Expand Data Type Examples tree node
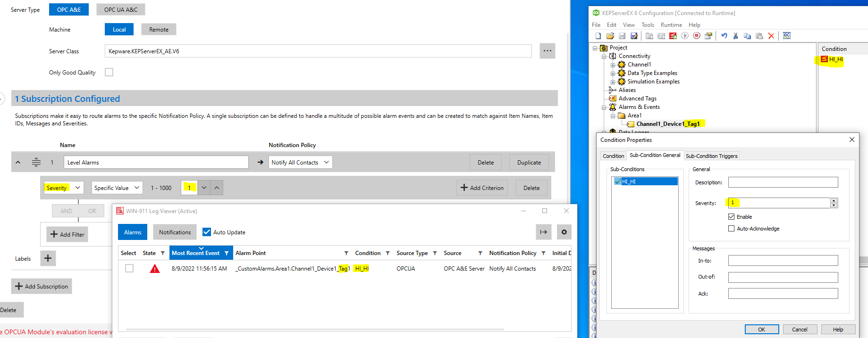The height and width of the screenshot is (338, 868). (613, 74)
